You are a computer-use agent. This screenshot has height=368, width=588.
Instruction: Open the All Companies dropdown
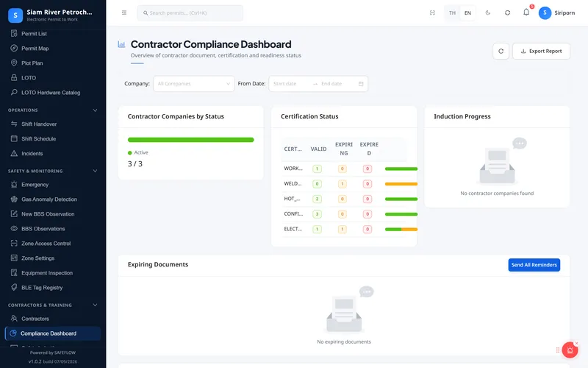coord(193,84)
